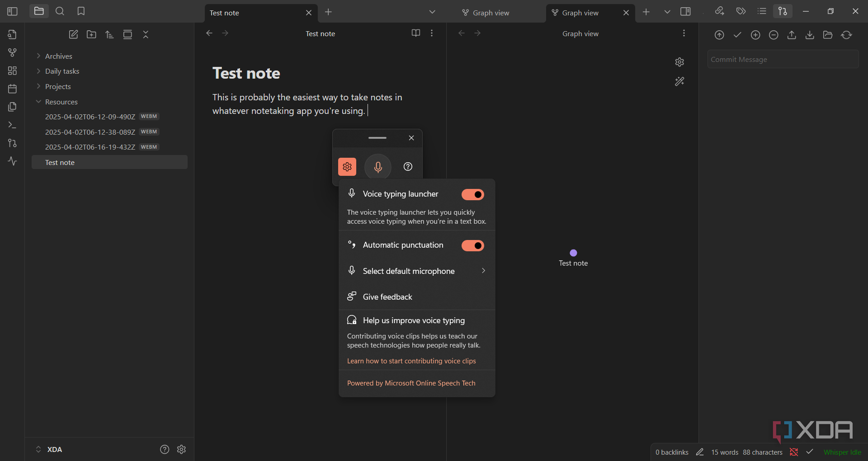Viewport: 868px width, 461px height.
Task: Turn off Voice typing launcher toggle
Action: coord(473,194)
